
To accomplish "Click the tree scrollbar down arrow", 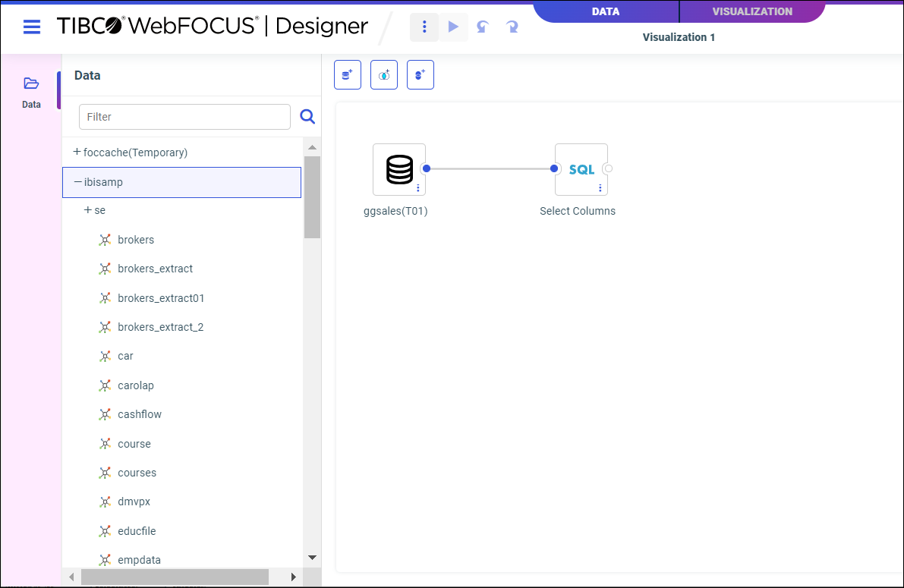I will click(x=312, y=558).
